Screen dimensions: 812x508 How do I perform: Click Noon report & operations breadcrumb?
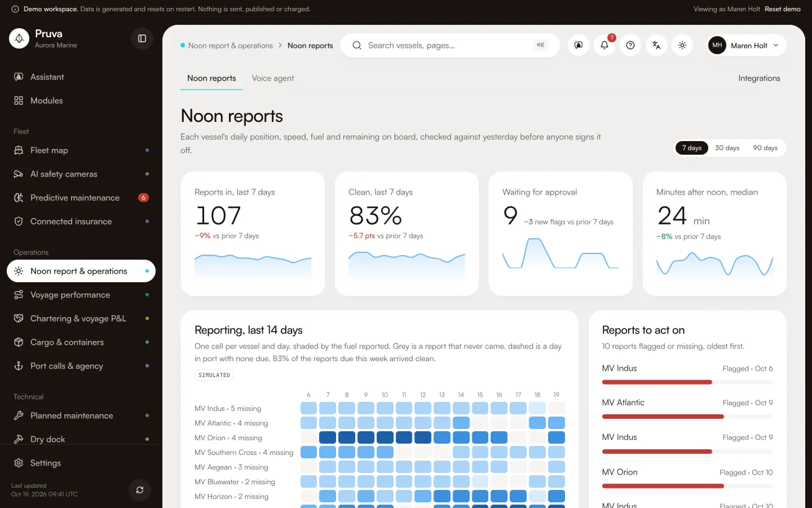(230, 46)
